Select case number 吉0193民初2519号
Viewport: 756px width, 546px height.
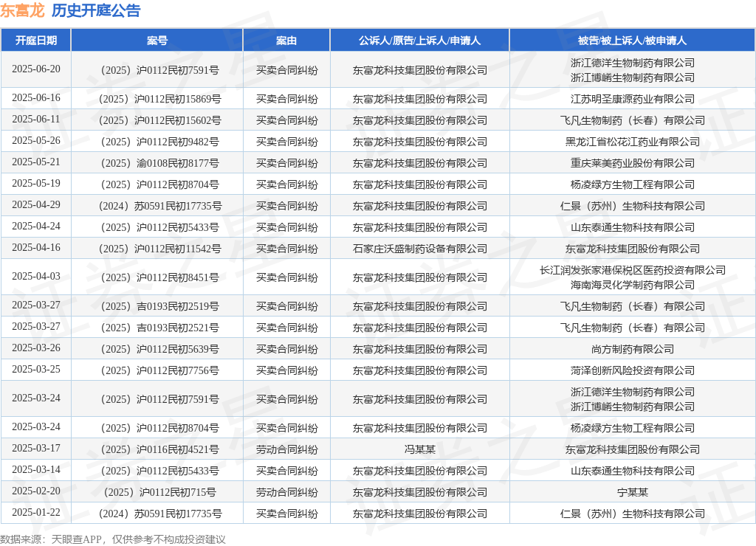point(160,306)
